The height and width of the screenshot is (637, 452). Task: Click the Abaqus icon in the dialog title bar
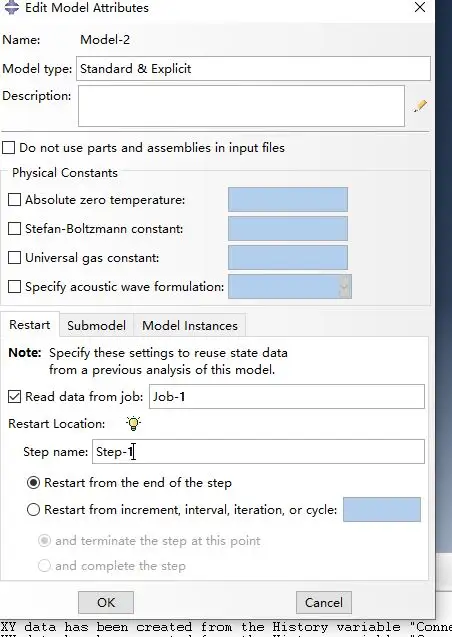[x=12, y=7]
